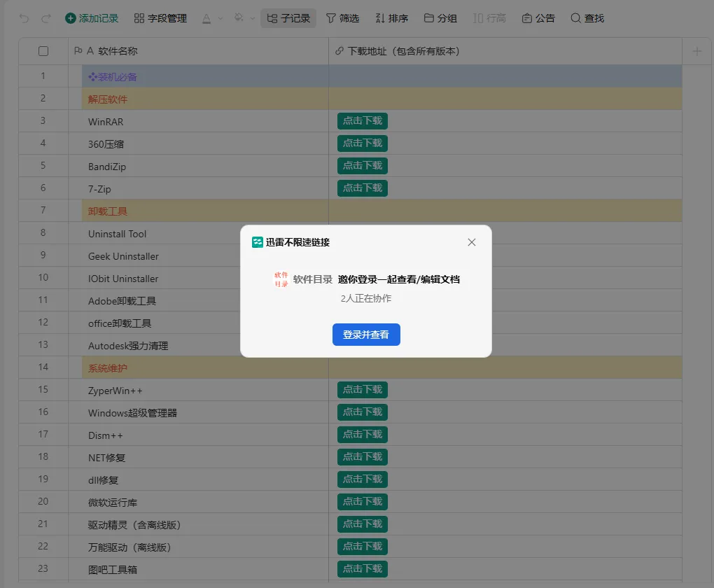
Task: Click 点击下载 for dll修复
Action: 363,479
